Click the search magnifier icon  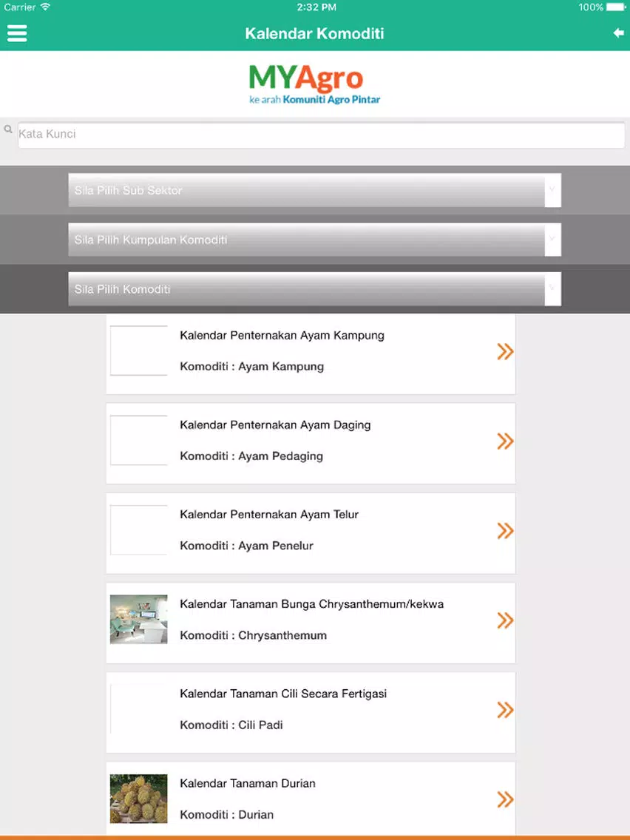point(8,129)
